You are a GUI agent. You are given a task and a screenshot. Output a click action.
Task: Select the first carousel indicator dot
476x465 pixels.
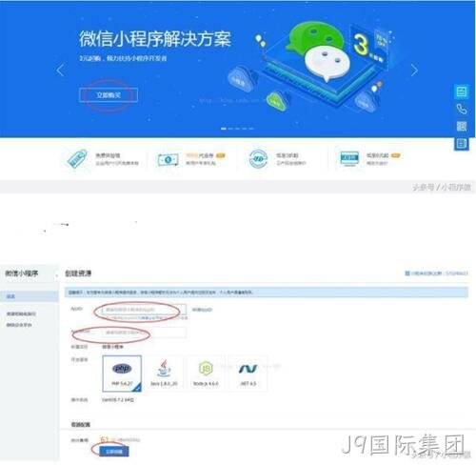224,129
